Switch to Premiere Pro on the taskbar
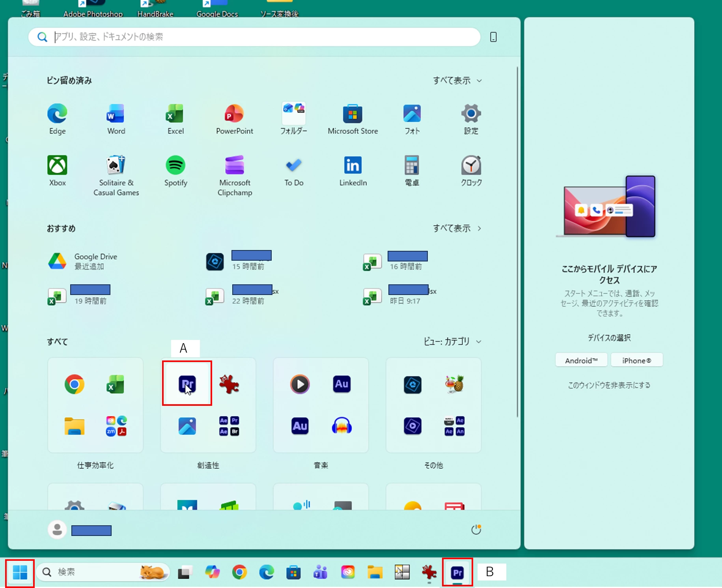722x588 pixels. (457, 572)
